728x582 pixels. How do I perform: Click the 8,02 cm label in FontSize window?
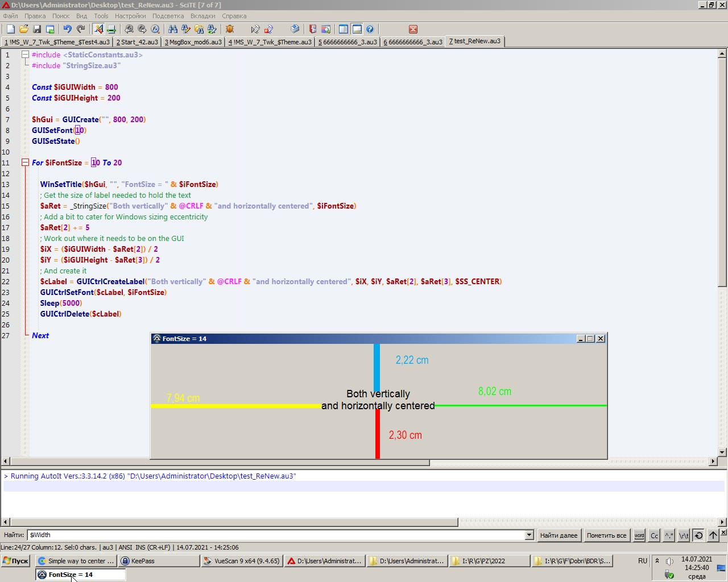[495, 392]
